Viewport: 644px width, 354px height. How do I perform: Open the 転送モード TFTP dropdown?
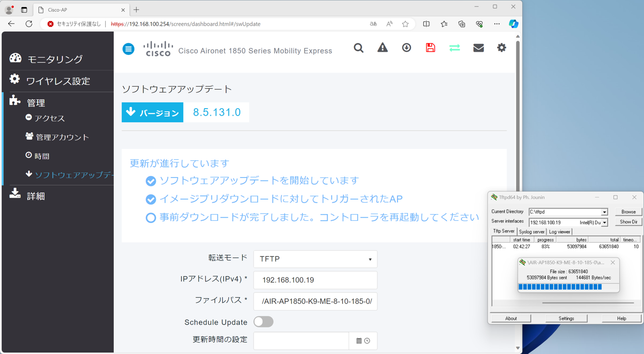(315, 259)
